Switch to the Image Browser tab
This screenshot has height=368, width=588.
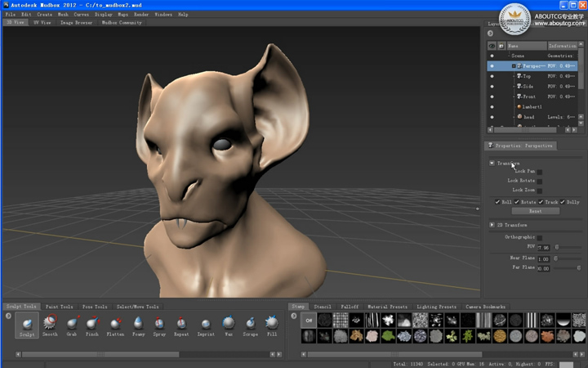(x=76, y=23)
